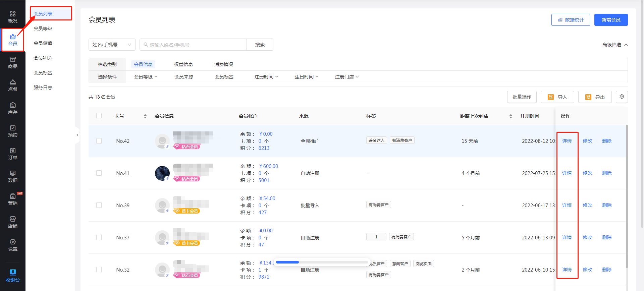Open the 库存 sidebar icon
This screenshot has height=291, width=644.
pos(13,108)
